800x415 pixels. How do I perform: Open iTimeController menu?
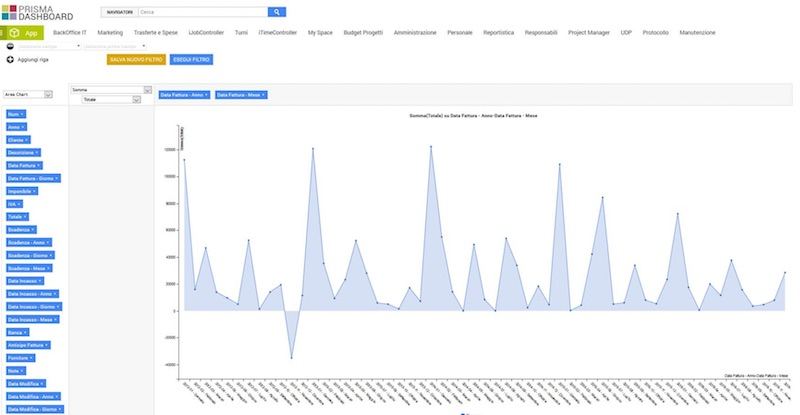click(x=278, y=33)
